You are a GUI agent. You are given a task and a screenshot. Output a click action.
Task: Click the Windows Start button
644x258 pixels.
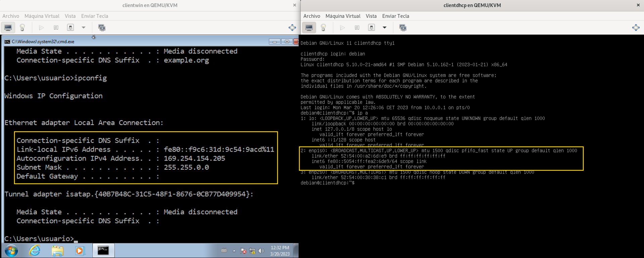click(11, 251)
